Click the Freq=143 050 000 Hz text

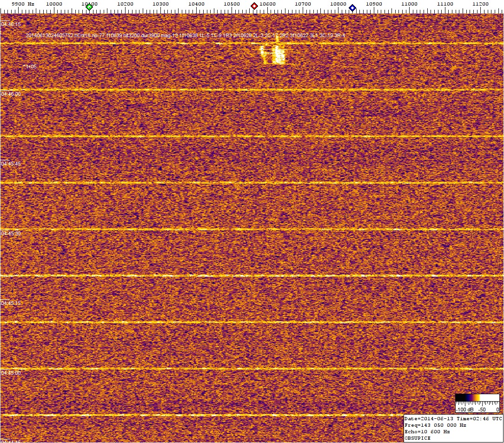[433, 425]
